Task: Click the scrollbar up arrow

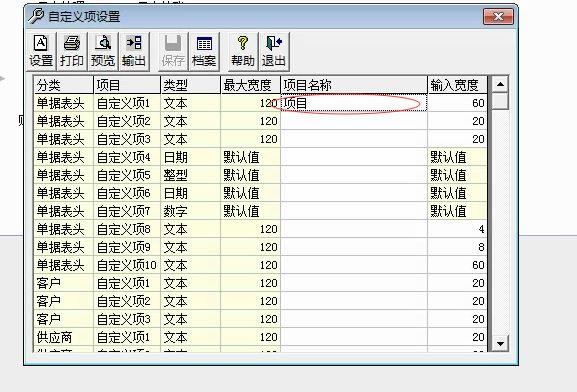Action: click(x=500, y=84)
